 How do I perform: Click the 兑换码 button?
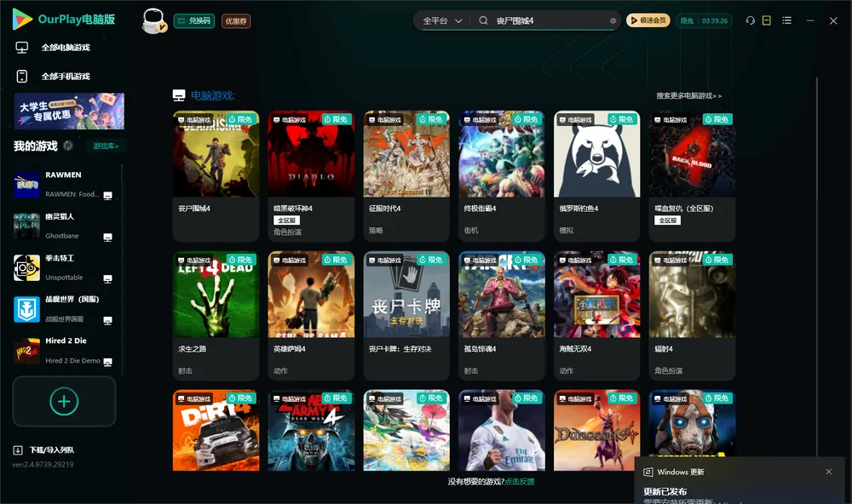click(194, 20)
